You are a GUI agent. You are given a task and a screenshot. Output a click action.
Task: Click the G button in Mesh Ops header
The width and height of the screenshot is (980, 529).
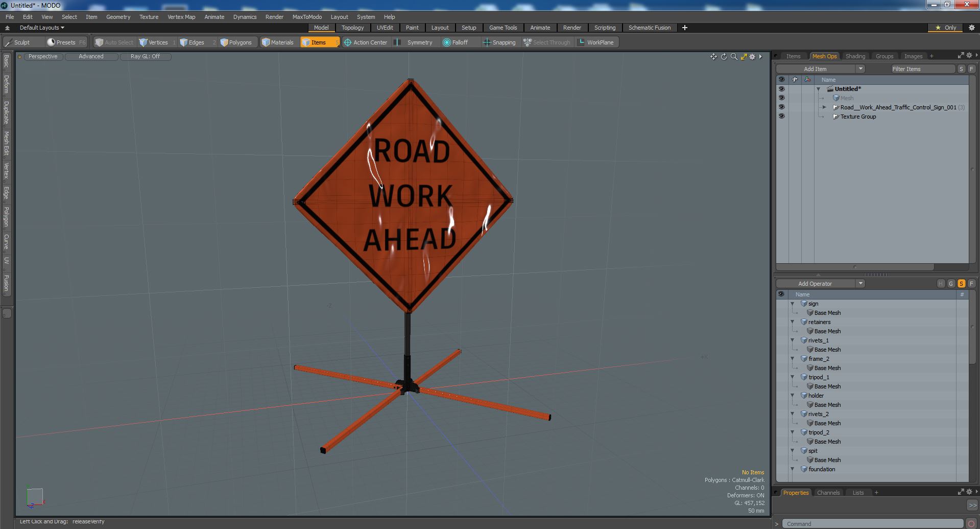click(951, 284)
